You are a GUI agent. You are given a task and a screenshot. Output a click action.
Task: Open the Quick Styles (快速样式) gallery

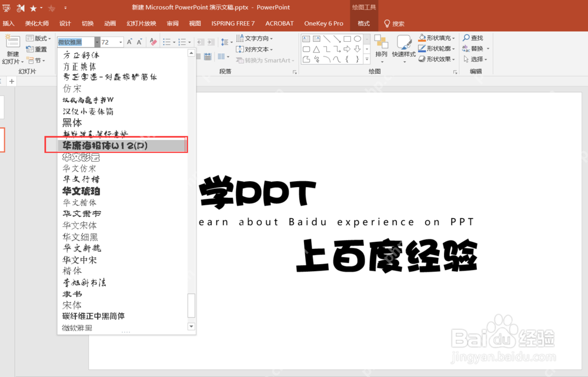(x=404, y=49)
